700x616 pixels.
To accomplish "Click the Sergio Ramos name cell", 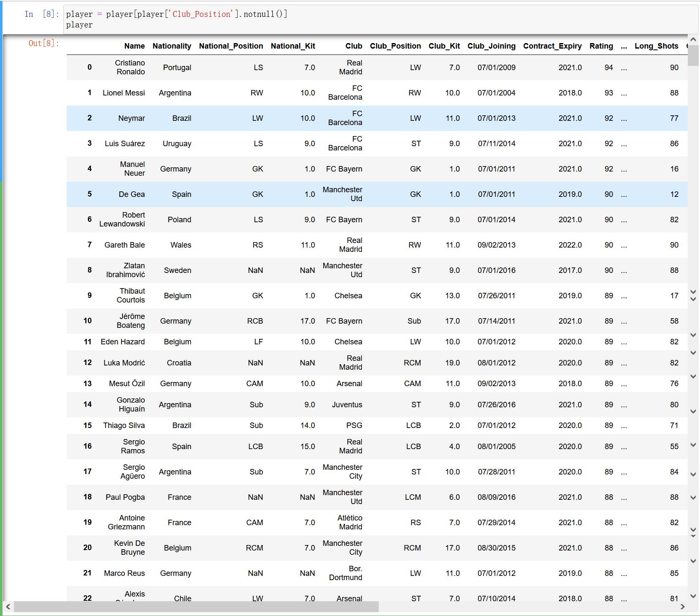I will click(133, 446).
